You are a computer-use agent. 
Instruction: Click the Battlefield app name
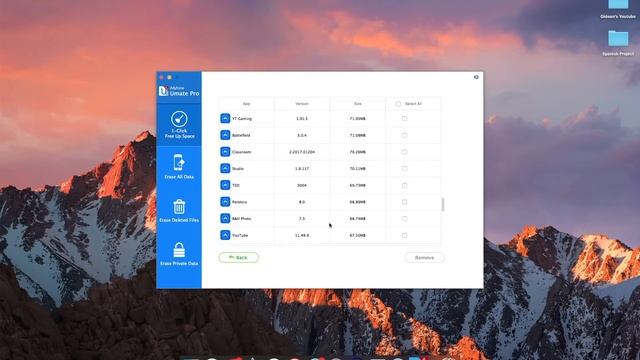tap(241, 135)
